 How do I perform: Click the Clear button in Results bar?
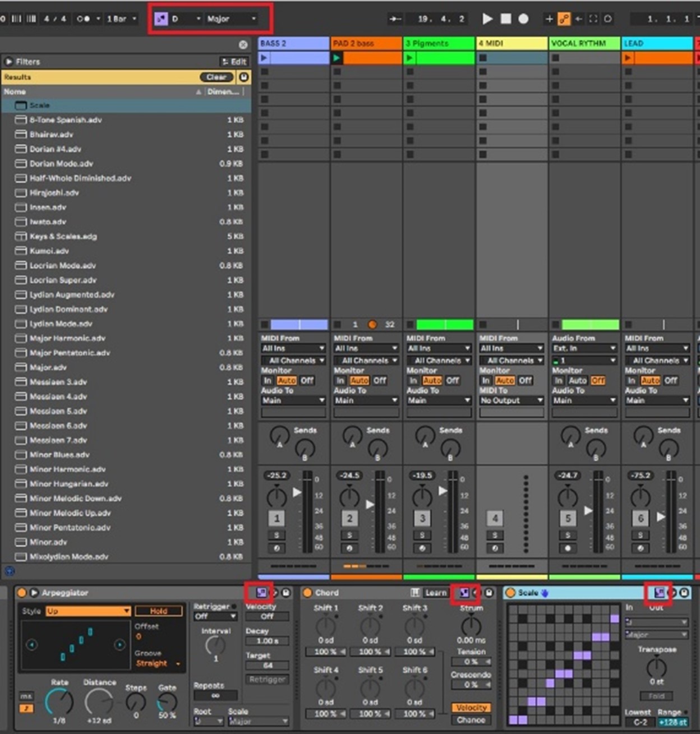coord(216,77)
